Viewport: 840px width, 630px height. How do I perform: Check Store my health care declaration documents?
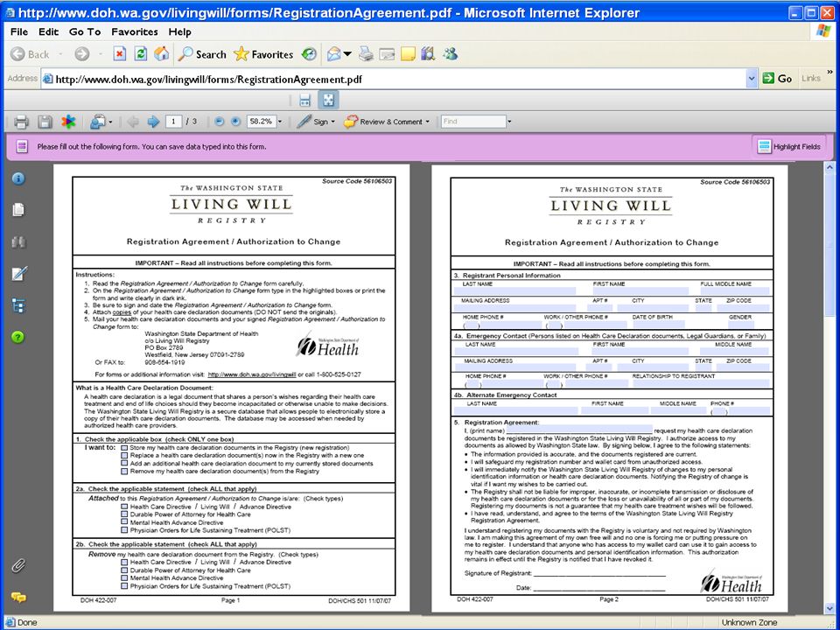pos(124,448)
